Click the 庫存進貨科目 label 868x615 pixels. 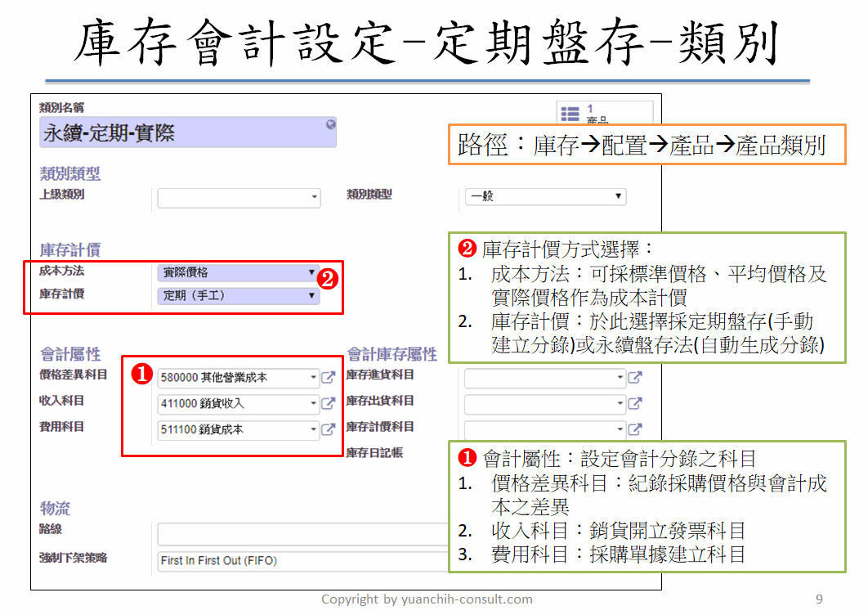coord(380,375)
